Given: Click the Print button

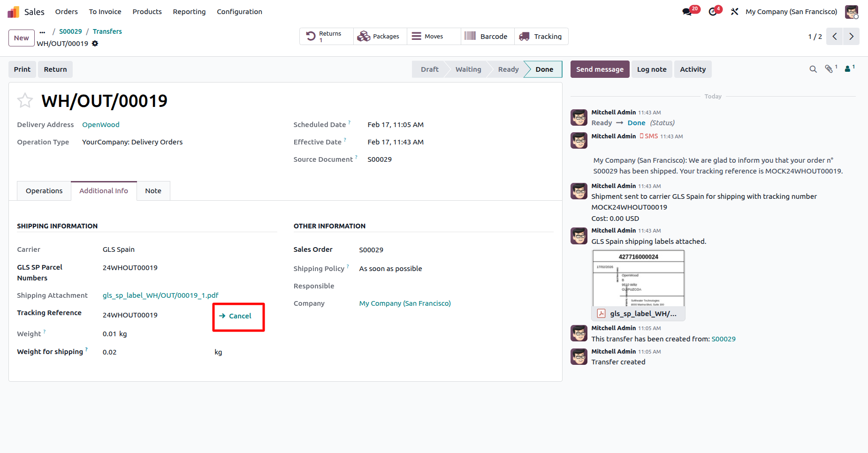Looking at the screenshot, I should tap(22, 69).
